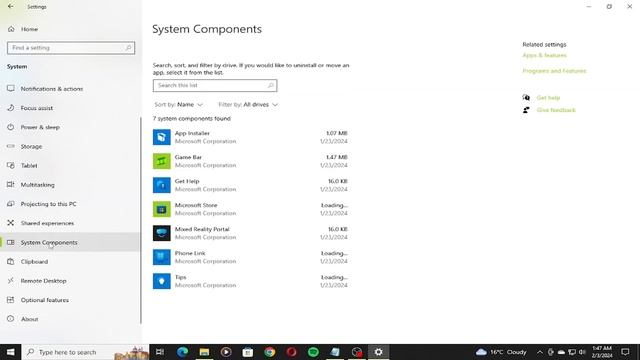Click the Find a setting search box
This screenshot has height=360, width=640.
(71, 48)
